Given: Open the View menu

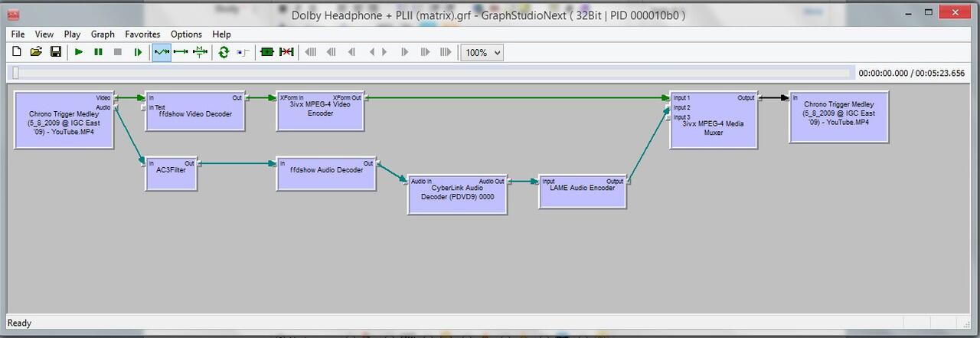Looking at the screenshot, I should [x=44, y=34].
